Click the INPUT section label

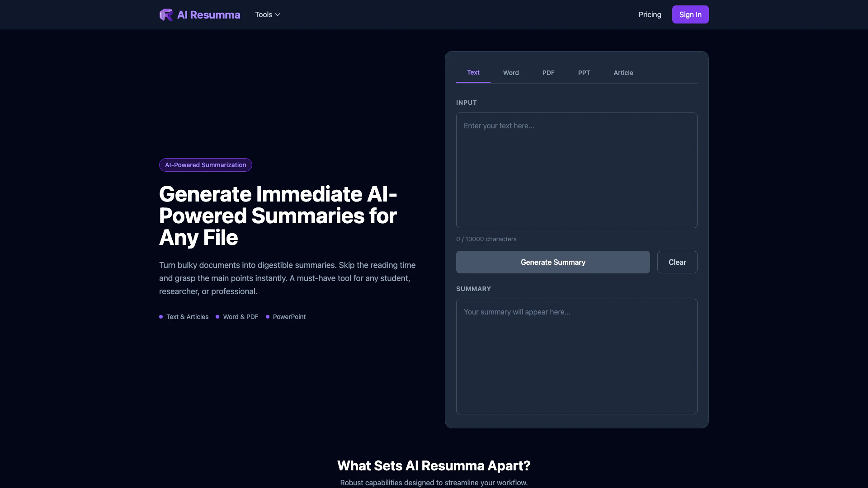[x=466, y=103]
